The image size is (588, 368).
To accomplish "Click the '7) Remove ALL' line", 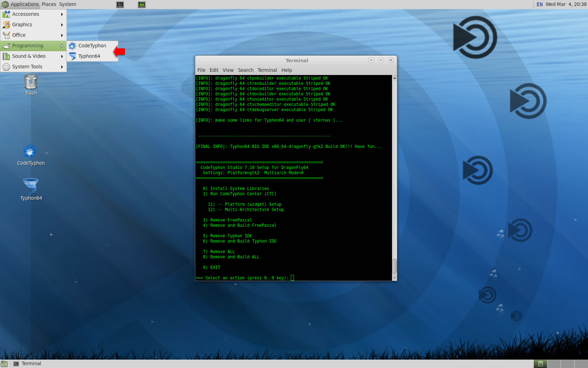I will (219, 252).
